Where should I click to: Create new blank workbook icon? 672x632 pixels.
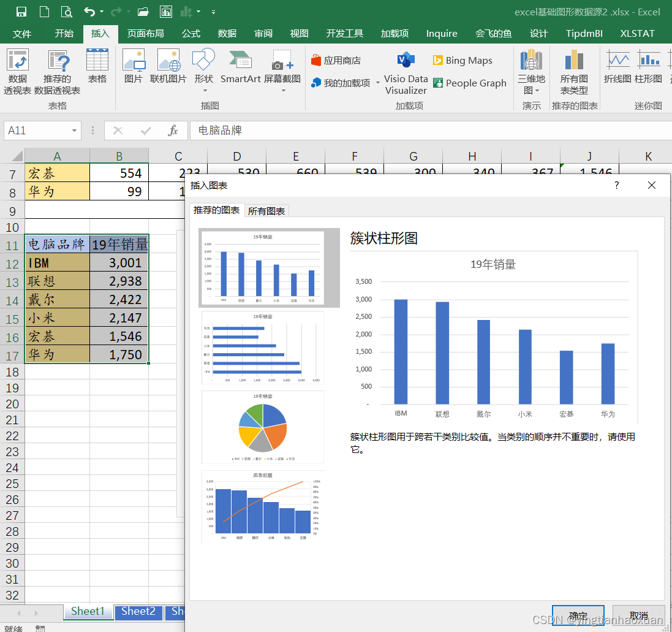[x=44, y=12]
